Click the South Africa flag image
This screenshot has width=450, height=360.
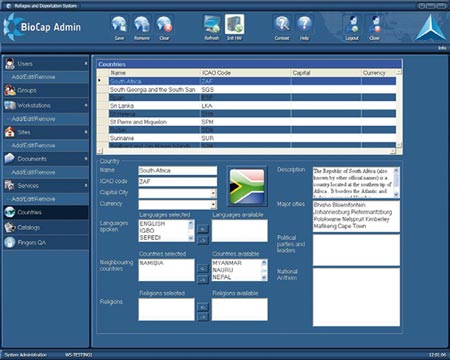pyautogui.click(x=247, y=186)
